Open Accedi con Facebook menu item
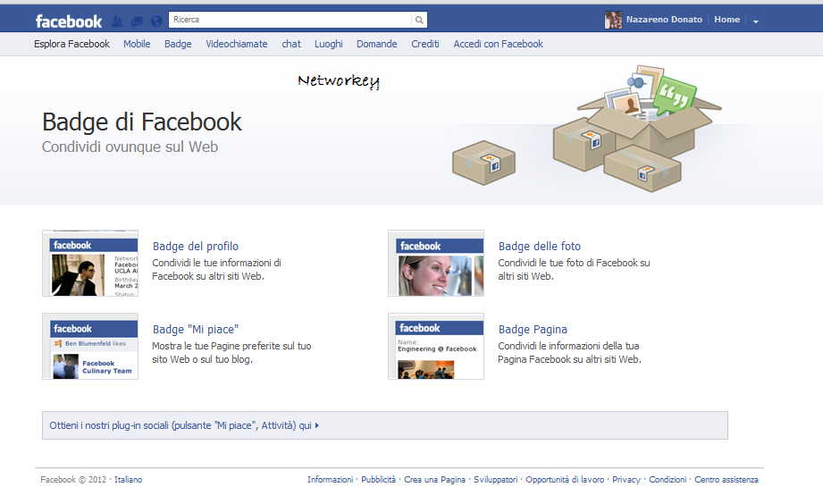 [x=498, y=44]
